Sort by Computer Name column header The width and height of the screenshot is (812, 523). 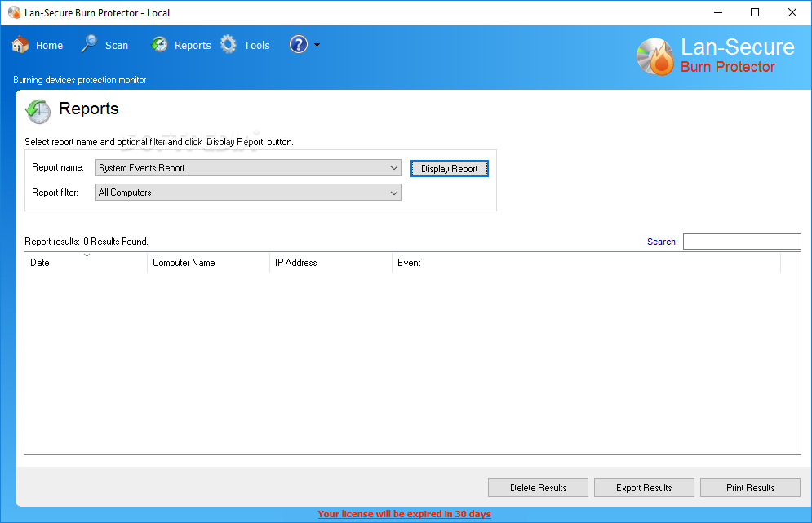pos(208,263)
